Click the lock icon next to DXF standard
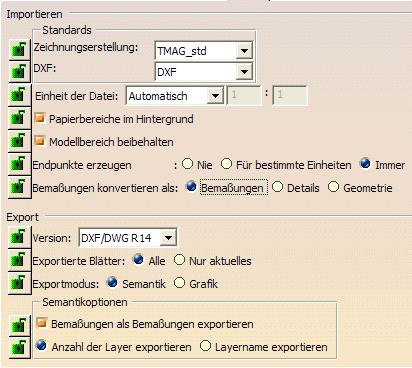Screen dimensions: 412x368 pyautogui.click(x=19, y=71)
